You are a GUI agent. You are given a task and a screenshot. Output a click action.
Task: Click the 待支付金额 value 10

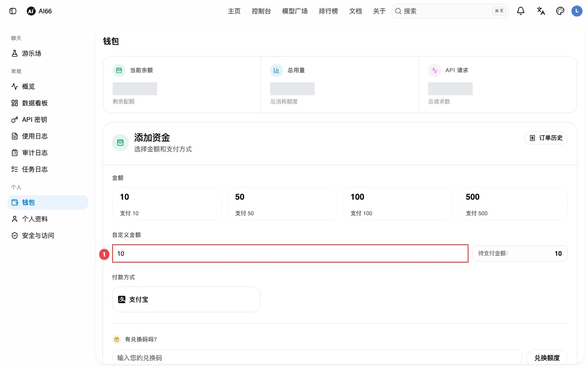click(558, 253)
